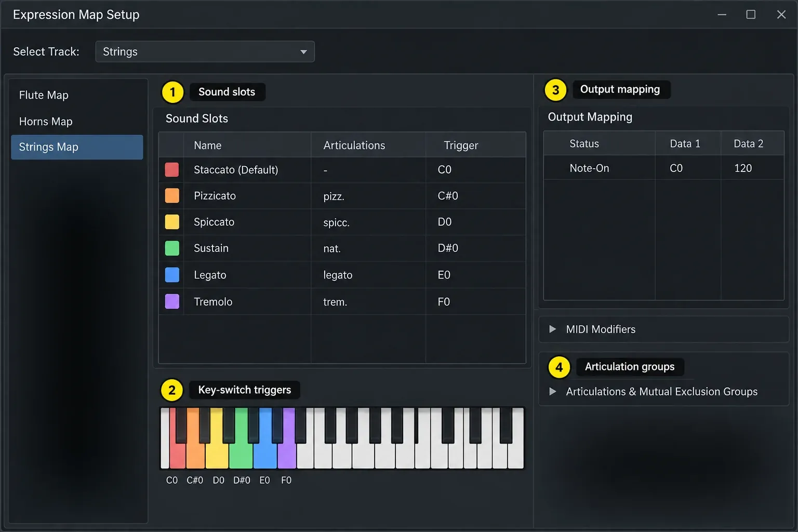
Task: Select the "Tremolo" slot name
Action: point(213,302)
